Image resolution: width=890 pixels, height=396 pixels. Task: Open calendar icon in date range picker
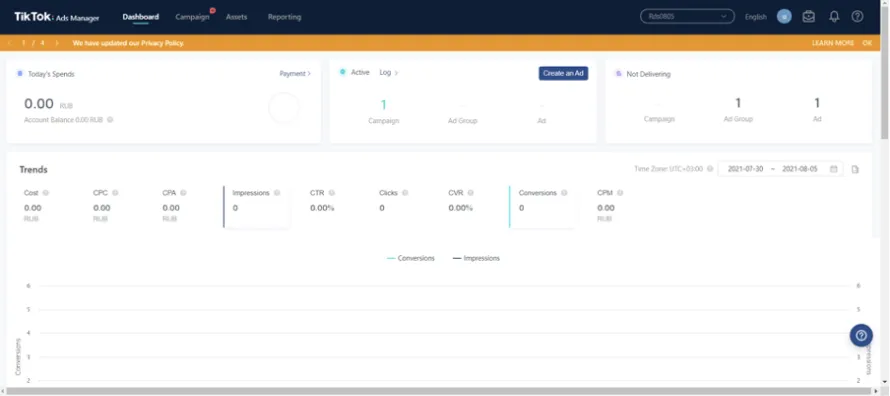click(834, 169)
